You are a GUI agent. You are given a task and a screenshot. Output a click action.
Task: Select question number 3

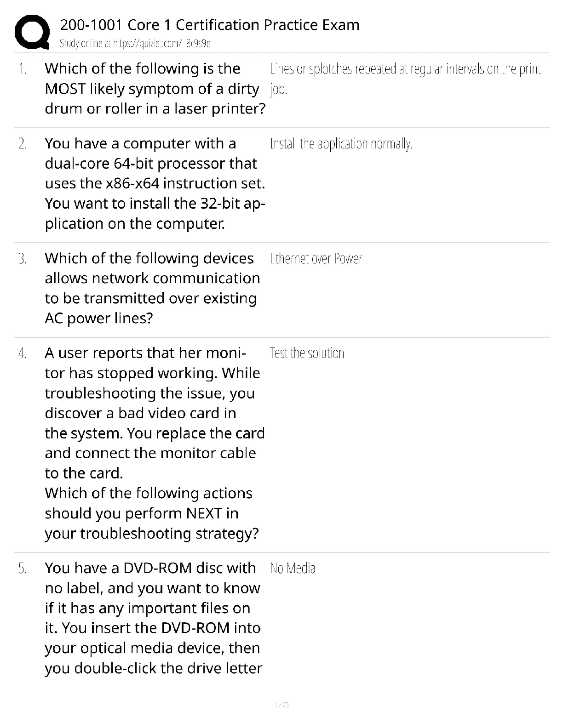click(x=23, y=259)
